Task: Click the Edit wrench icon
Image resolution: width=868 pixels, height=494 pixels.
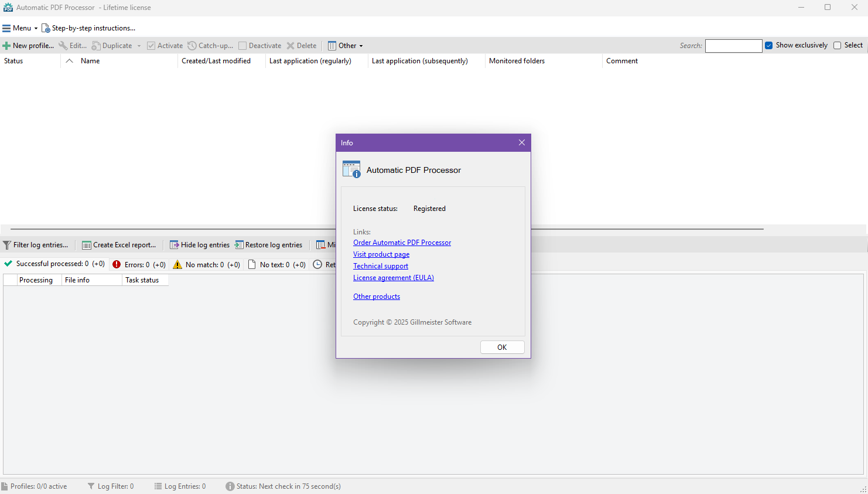Action: click(63, 46)
